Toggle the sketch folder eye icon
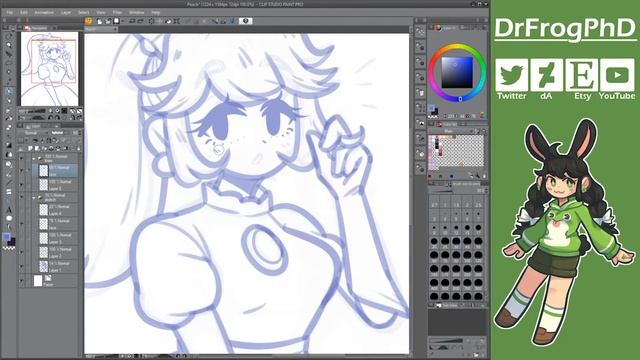The width and height of the screenshot is (640, 360). pyautogui.click(x=22, y=198)
